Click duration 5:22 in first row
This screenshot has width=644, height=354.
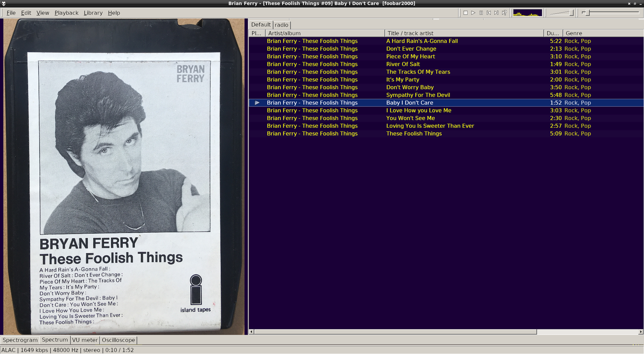point(555,41)
